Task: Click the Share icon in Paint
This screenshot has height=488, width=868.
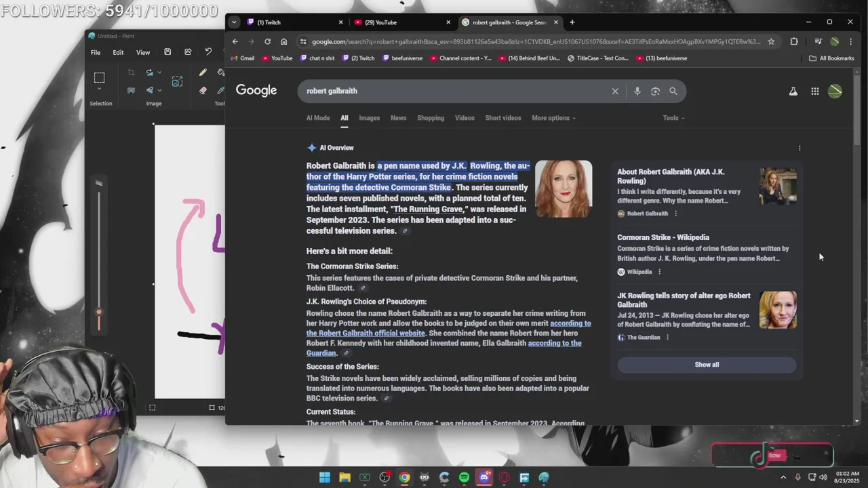Action: pos(188,52)
